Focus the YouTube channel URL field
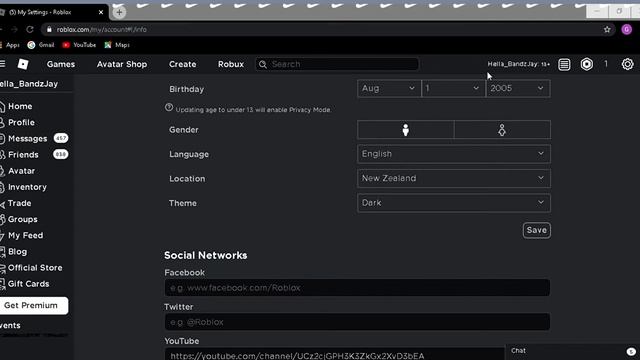 tap(335, 354)
